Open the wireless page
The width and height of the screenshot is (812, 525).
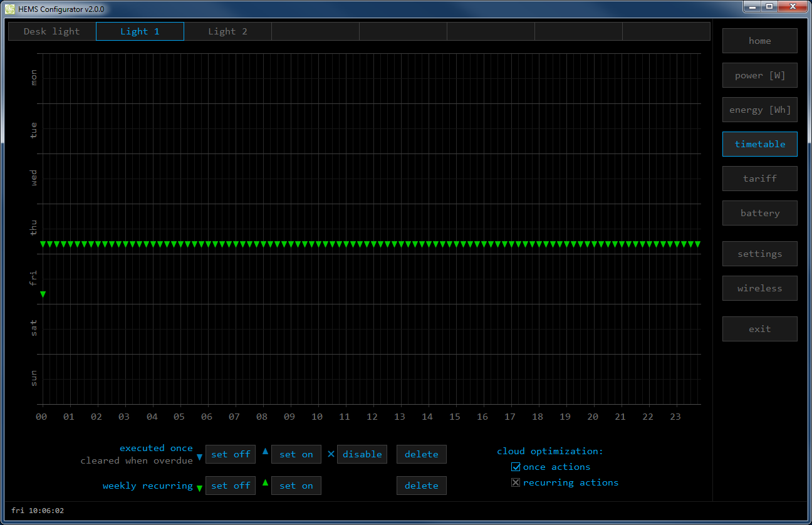[x=759, y=288]
